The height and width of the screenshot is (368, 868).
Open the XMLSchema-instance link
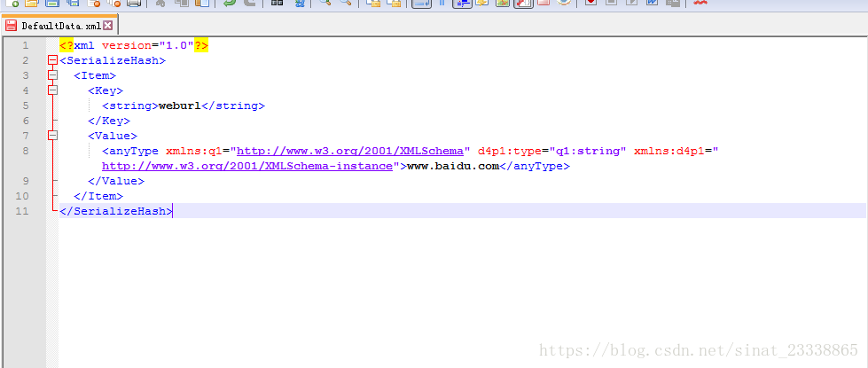tap(247, 166)
